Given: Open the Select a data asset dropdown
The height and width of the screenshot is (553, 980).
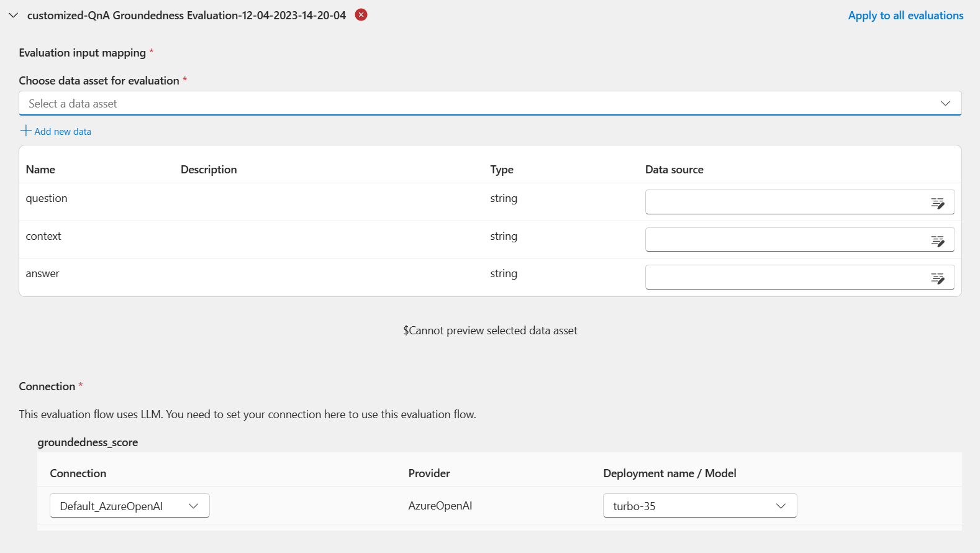Looking at the screenshot, I should tap(489, 104).
